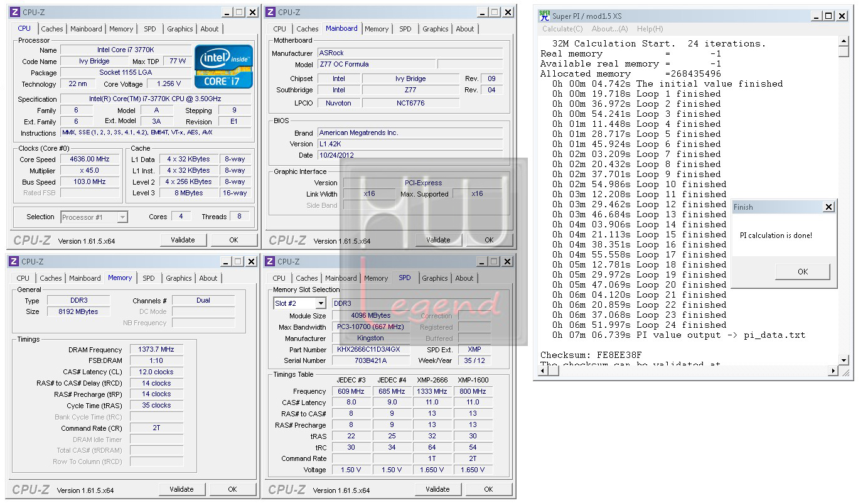This screenshot has height=503, width=868.
Task: Click the Core Speed value 4636.00 MHz
Action: click(x=90, y=160)
